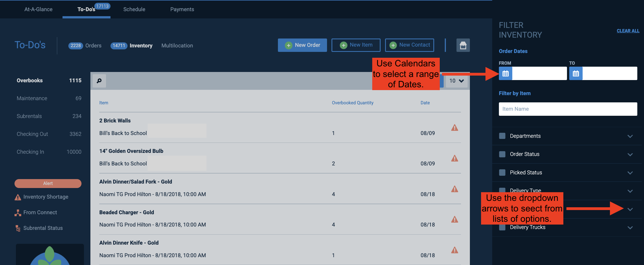644x265 pixels.
Task: Click the search magnifier icon
Action: 99,81
